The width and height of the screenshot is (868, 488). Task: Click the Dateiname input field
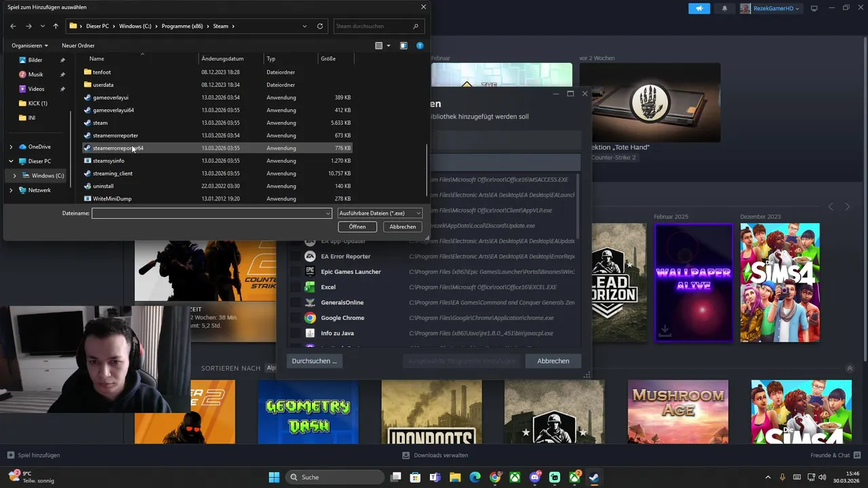coord(208,213)
